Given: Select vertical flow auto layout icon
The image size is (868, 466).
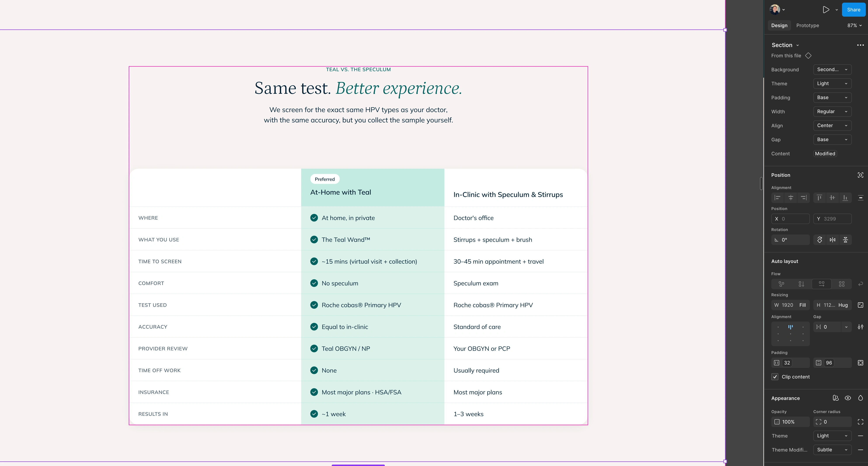Looking at the screenshot, I should pyautogui.click(x=801, y=284).
